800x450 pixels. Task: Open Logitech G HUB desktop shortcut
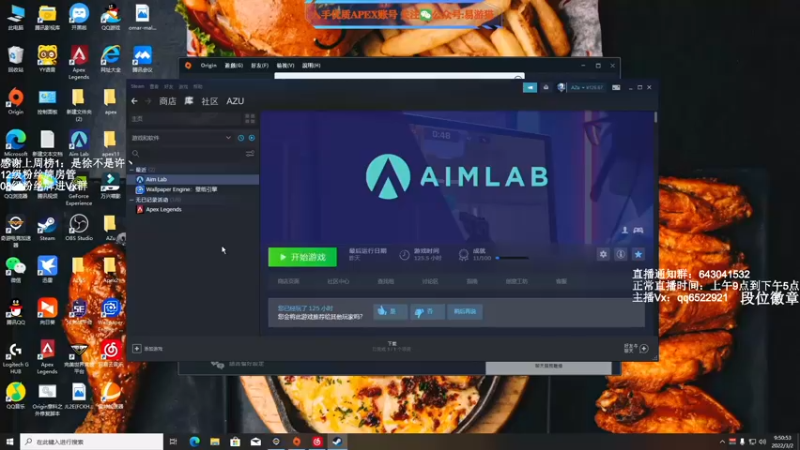[15, 357]
